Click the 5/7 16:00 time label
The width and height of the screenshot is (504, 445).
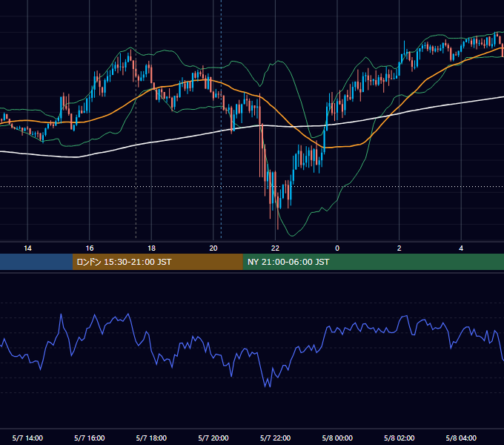90,438
